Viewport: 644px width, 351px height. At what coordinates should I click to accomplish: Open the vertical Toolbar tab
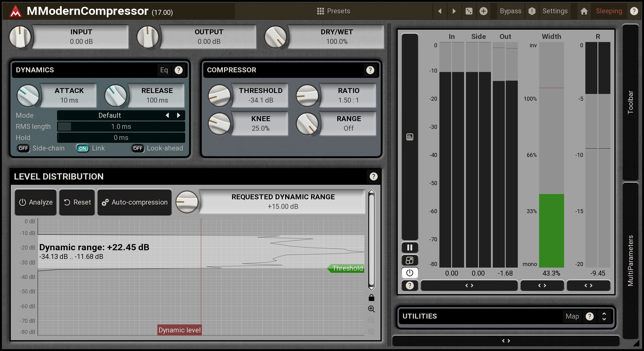(630, 102)
